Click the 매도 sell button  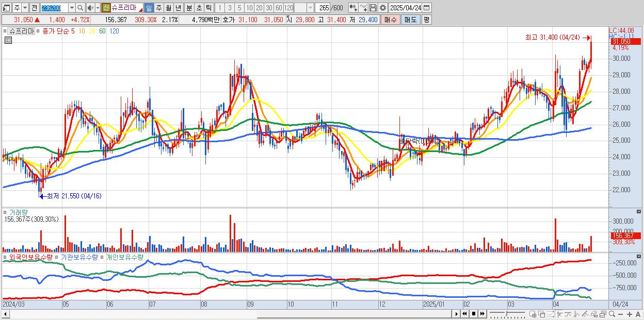click(411, 20)
